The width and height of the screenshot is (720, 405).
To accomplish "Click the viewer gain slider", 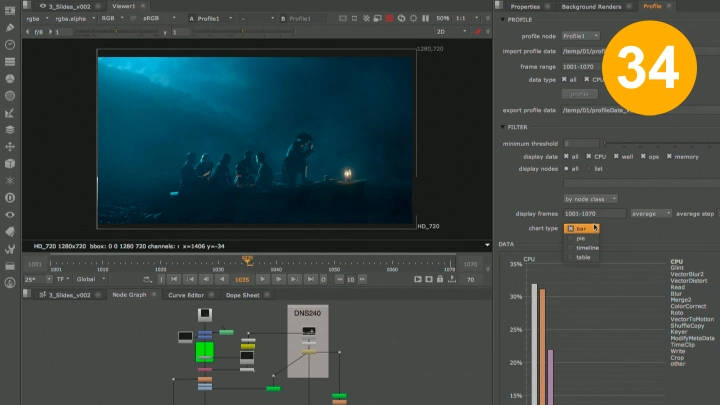I will click(x=116, y=31).
